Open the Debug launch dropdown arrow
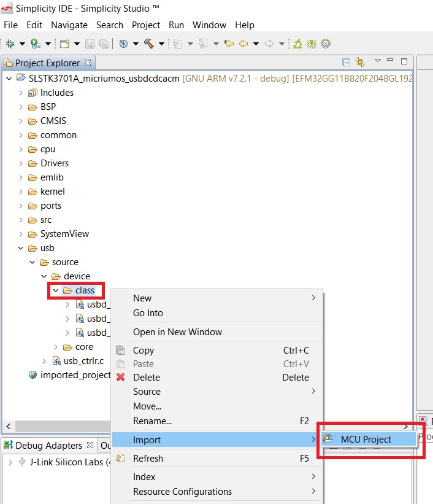Screen dimensions: 433x504 point(22,44)
